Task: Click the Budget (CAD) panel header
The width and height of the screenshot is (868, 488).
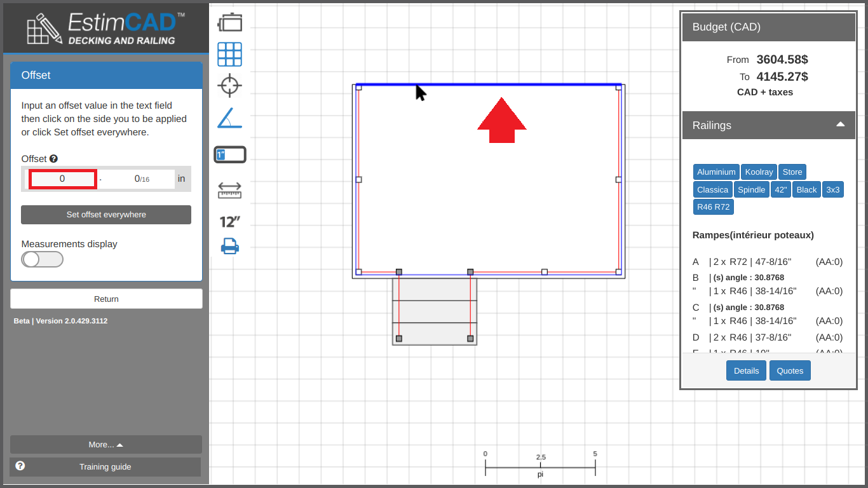Action: 768,27
